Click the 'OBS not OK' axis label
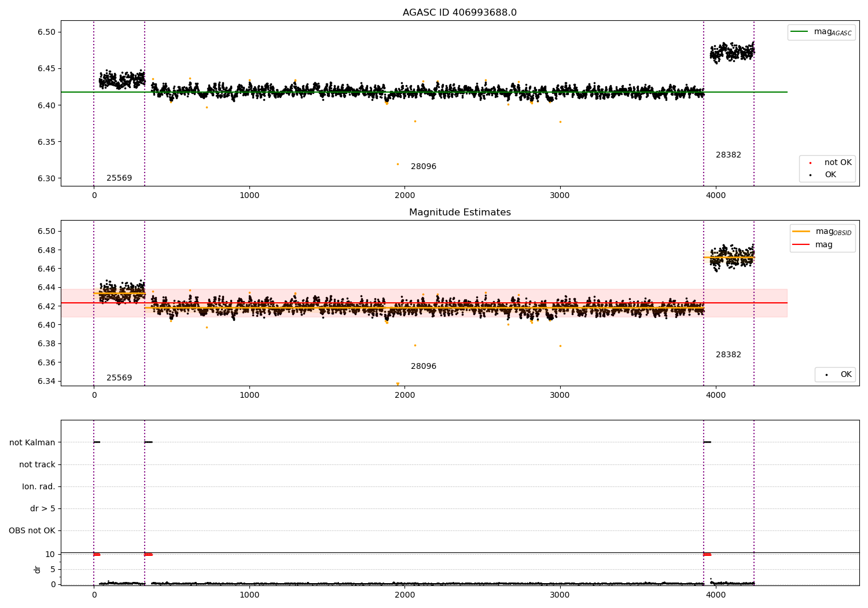The width and height of the screenshot is (868, 608). (32, 531)
